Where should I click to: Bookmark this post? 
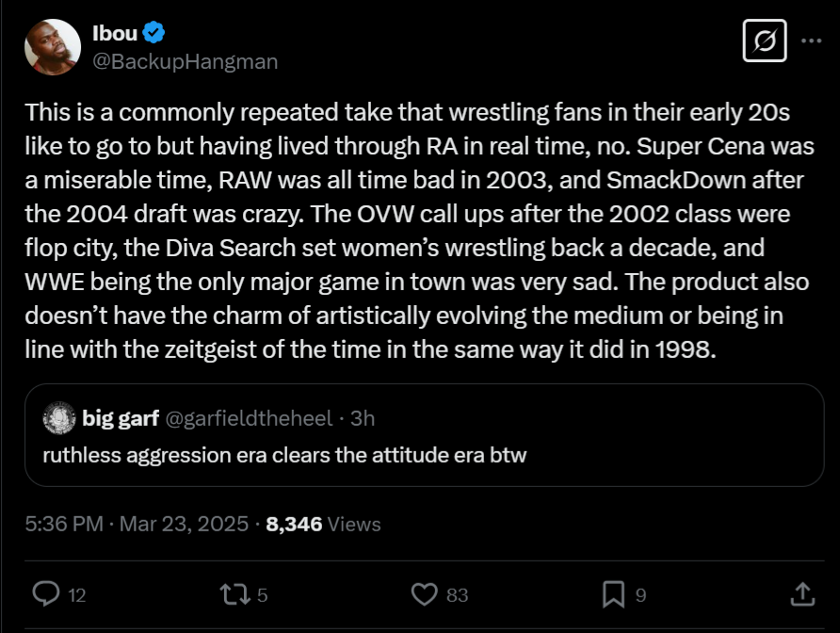click(x=613, y=593)
